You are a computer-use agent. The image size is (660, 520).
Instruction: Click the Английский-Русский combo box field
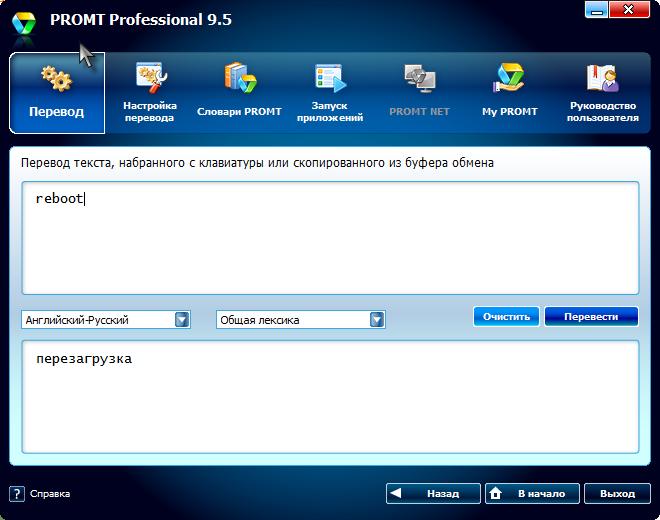point(106,320)
